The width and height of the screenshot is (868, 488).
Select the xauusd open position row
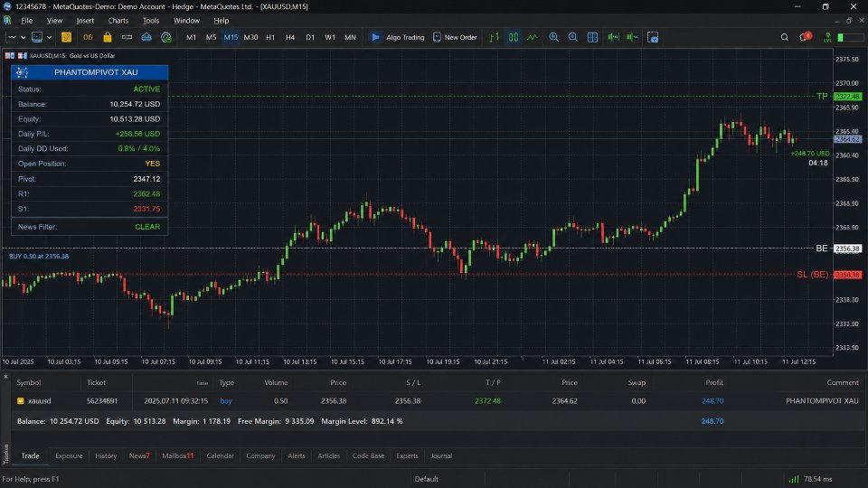(434, 400)
